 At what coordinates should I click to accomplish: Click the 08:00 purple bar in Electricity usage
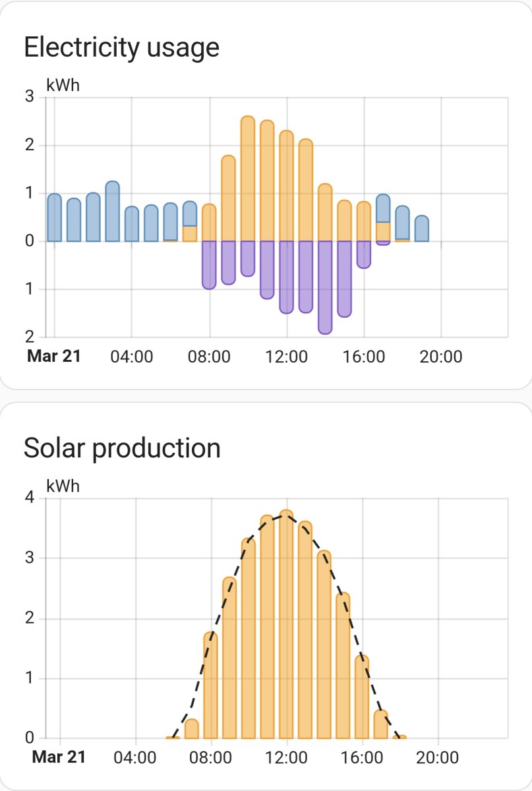209,265
